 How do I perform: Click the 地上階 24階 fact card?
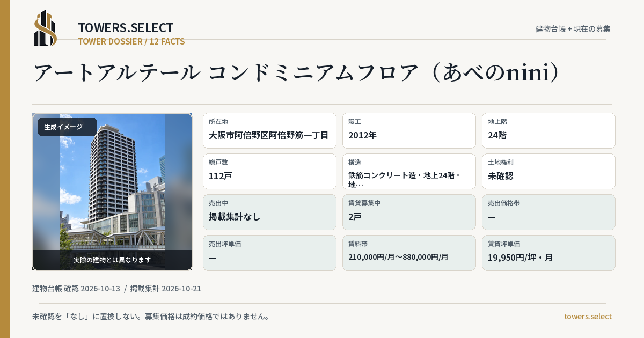tap(548, 130)
